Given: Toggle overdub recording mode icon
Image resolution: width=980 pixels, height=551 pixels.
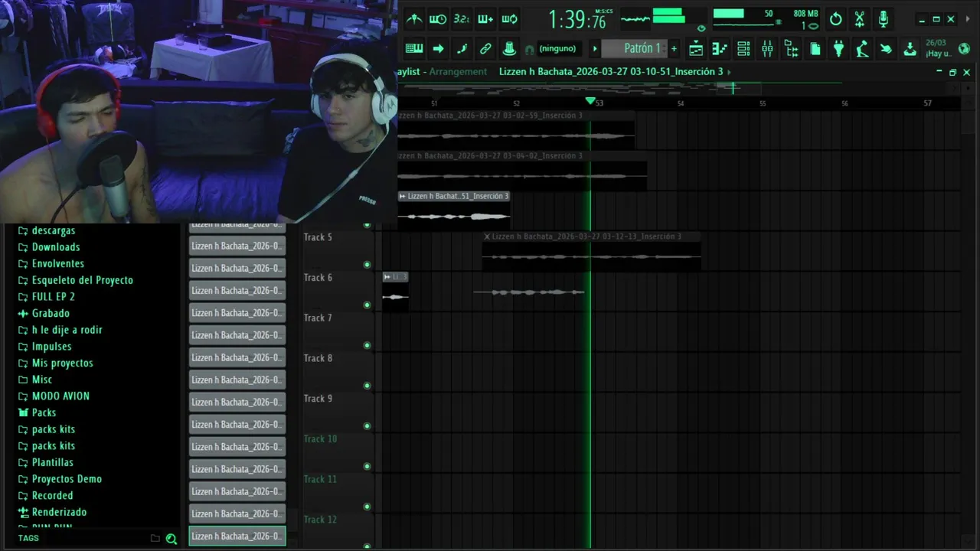Looking at the screenshot, I should pos(485,19).
